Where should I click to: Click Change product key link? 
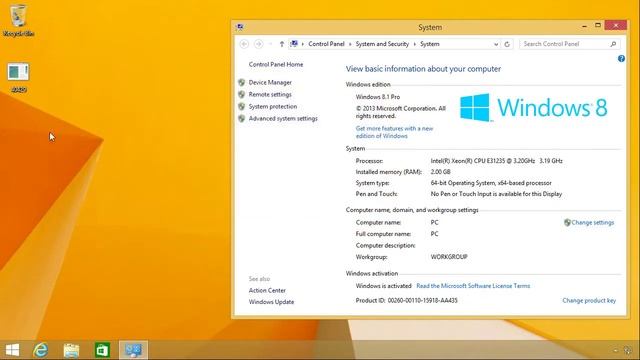[x=589, y=300]
